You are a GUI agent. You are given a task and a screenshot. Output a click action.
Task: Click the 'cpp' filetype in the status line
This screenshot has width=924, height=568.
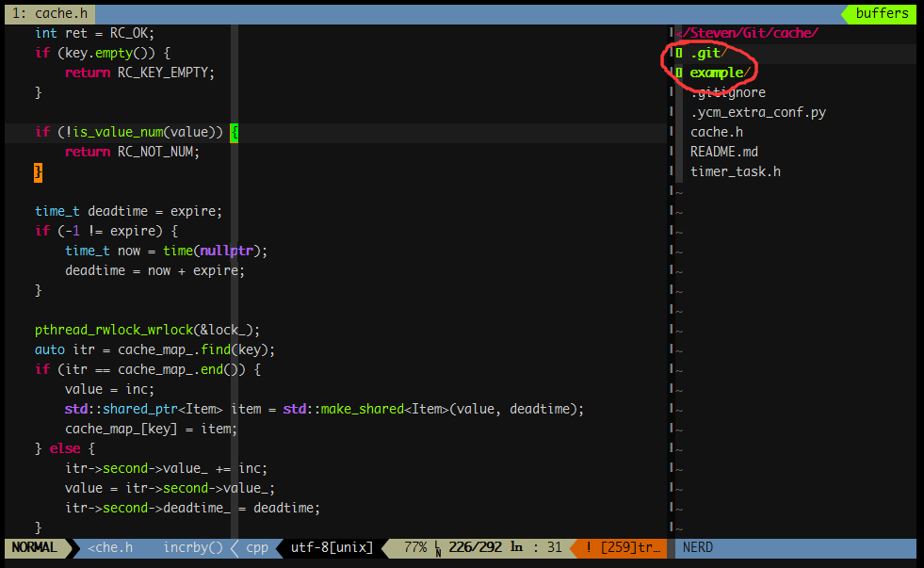[x=257, y=548]
